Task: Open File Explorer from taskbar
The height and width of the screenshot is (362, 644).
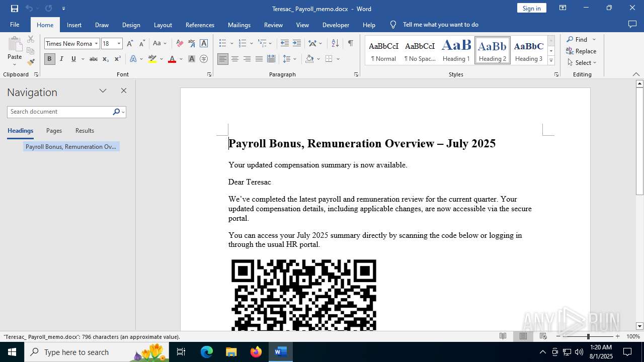Action: coord(231,352)
